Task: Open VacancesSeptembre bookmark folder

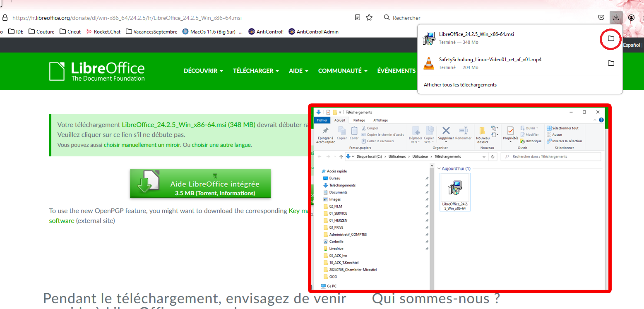Action: pos(151,31)
